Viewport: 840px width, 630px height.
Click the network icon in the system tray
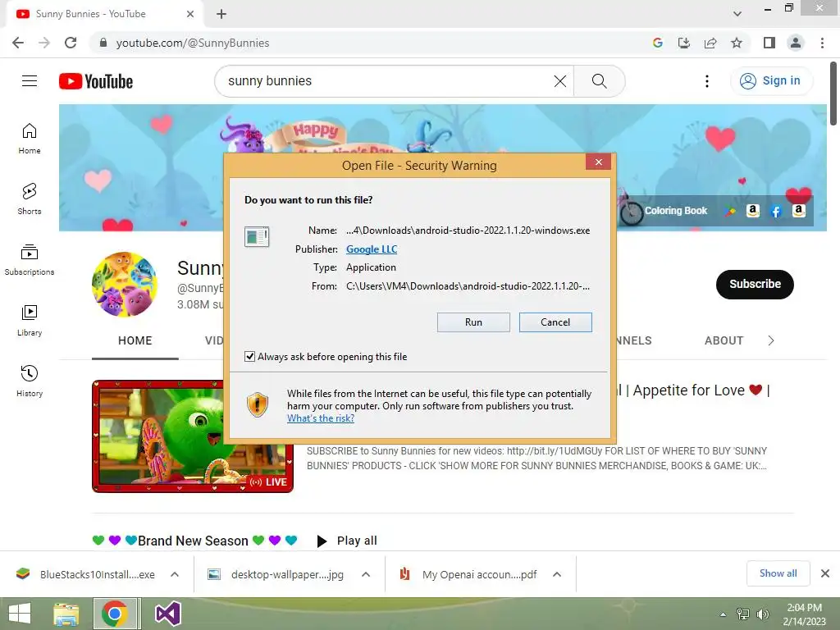(742, 614)
